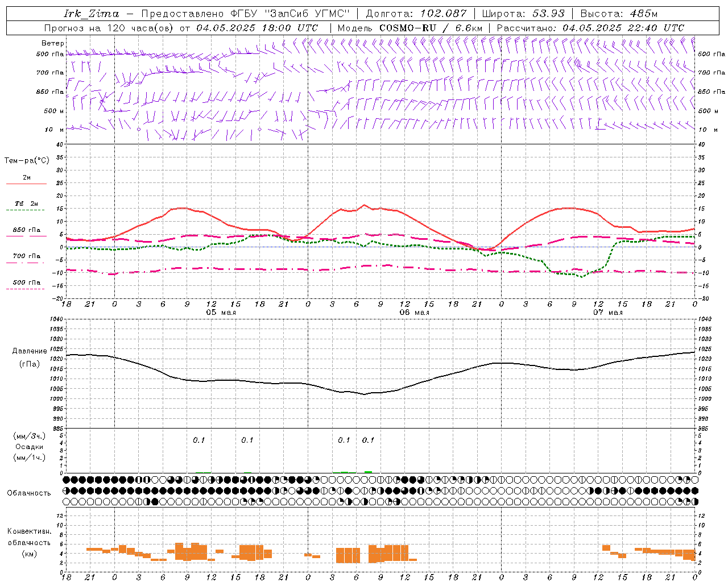Click the '07 мая' date label
This screenshot has height=582, width=728.
(x=608, y=313)
